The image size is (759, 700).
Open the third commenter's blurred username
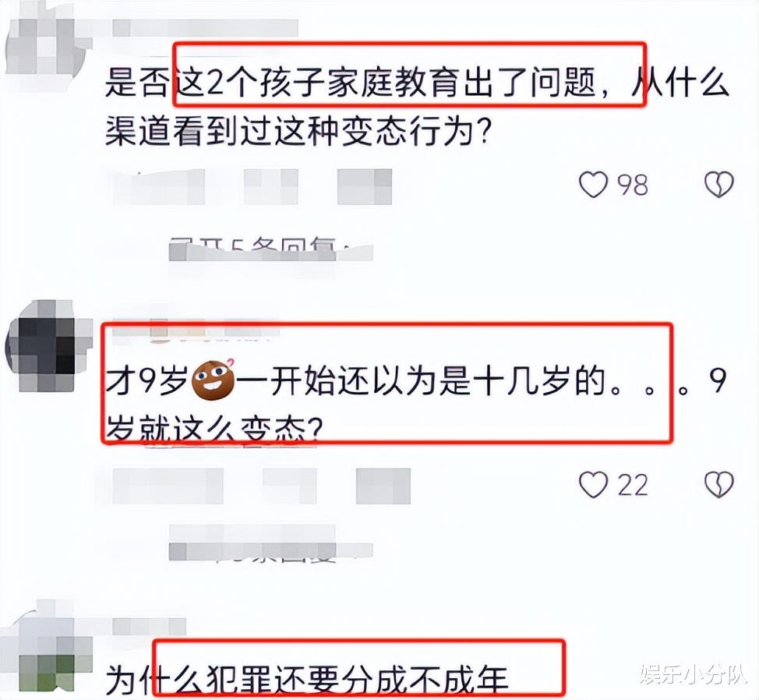(x=149, y=627)
